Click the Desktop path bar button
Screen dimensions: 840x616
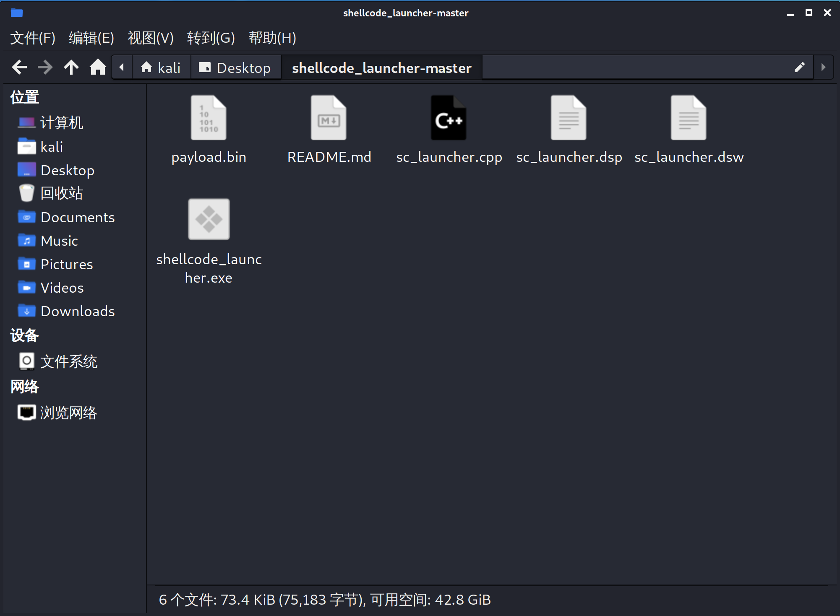point(235,68)
